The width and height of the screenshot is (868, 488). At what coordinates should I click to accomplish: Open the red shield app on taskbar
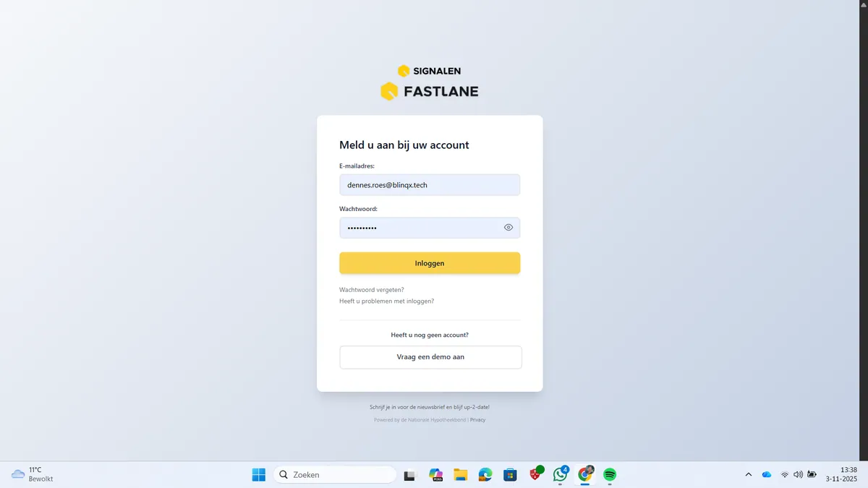click(x=536, y=474)
